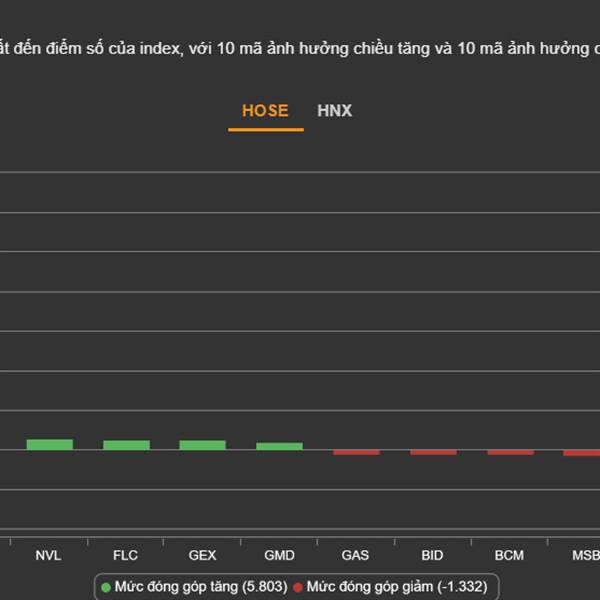600x600 pixels.
Task: Switch to the HNX tab
Action: [x=334, y=111]
